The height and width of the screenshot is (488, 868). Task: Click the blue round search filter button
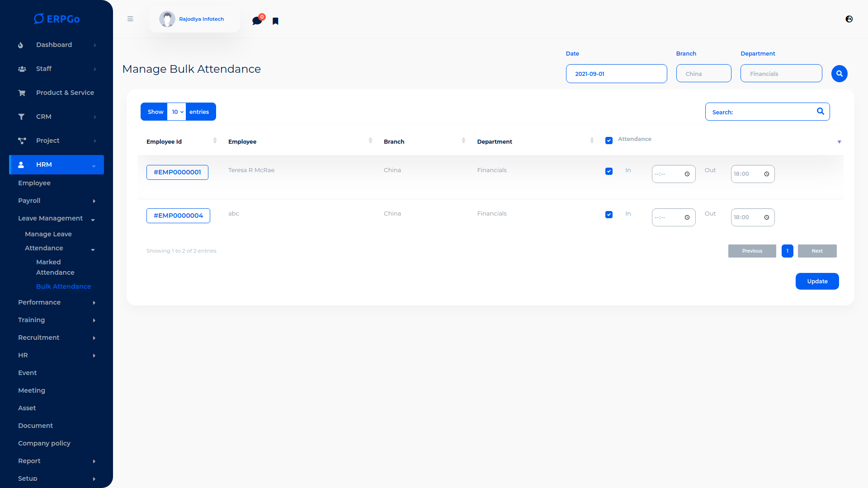839,74
